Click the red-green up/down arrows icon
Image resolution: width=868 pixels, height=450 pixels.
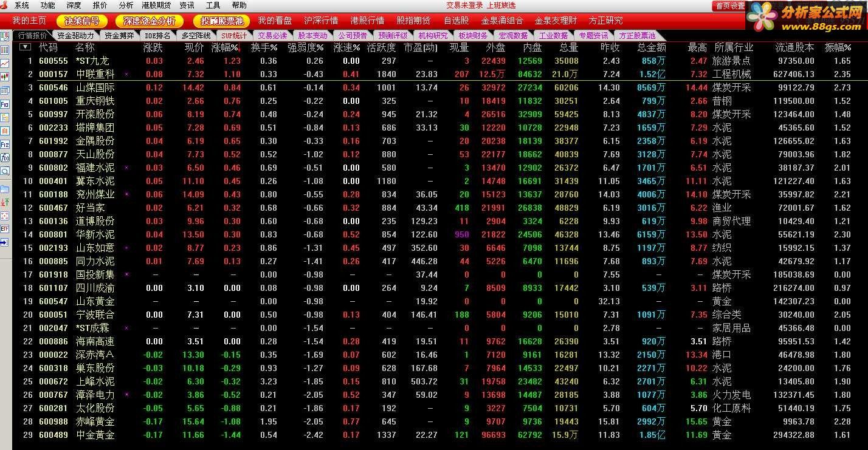(x=4, y=202)
